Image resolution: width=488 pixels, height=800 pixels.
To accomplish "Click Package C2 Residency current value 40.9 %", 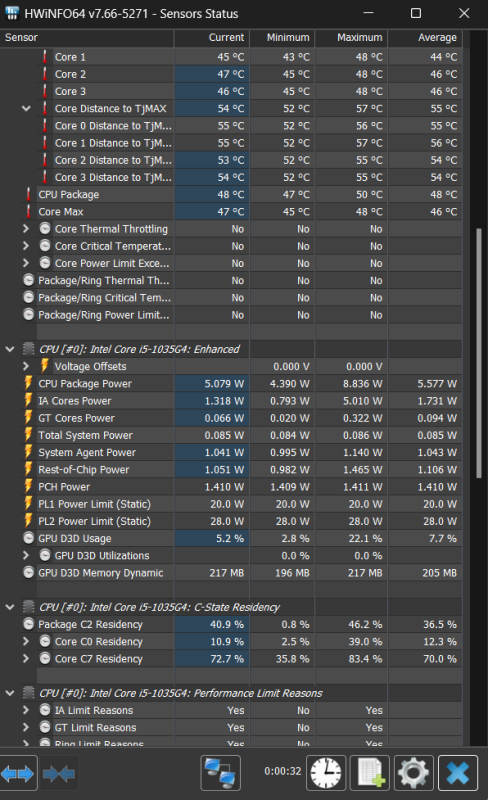I will tap(227, 624).
